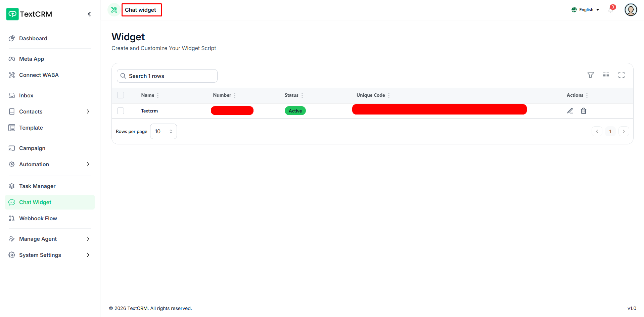Delete the Textcrm widget with the trash icon
This screenshot has height=317, width=644.
tap(583, 111)
